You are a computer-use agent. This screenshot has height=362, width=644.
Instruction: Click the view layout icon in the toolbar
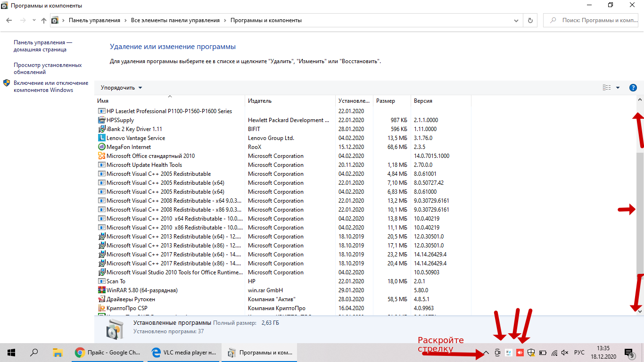coord(607,88)
